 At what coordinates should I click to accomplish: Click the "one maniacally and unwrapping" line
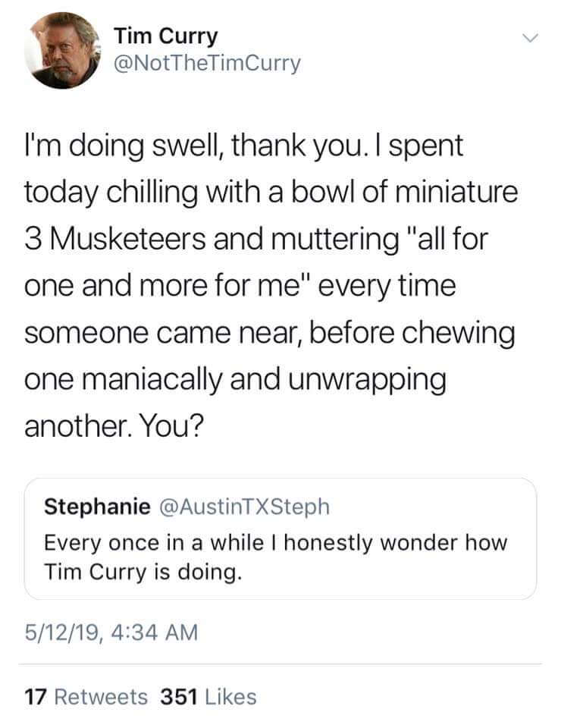tap(235, 381)
